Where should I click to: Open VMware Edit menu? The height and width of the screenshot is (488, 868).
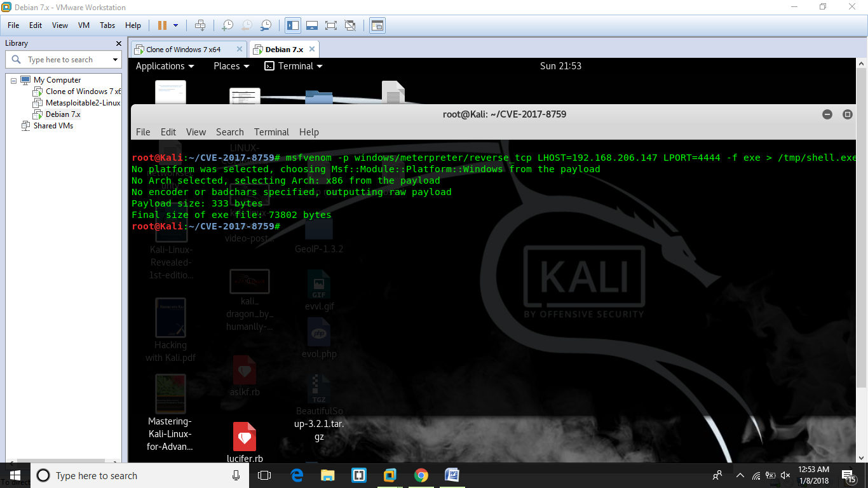(36, 25)
